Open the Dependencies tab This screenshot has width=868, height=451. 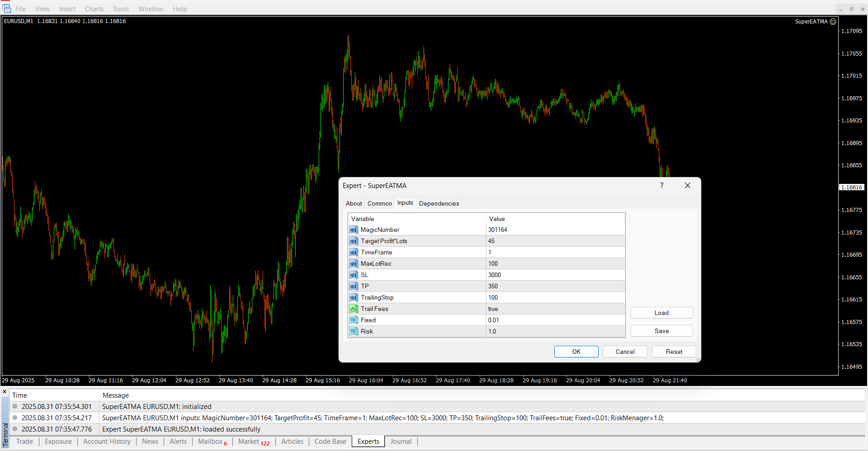[x=439, y=204]
